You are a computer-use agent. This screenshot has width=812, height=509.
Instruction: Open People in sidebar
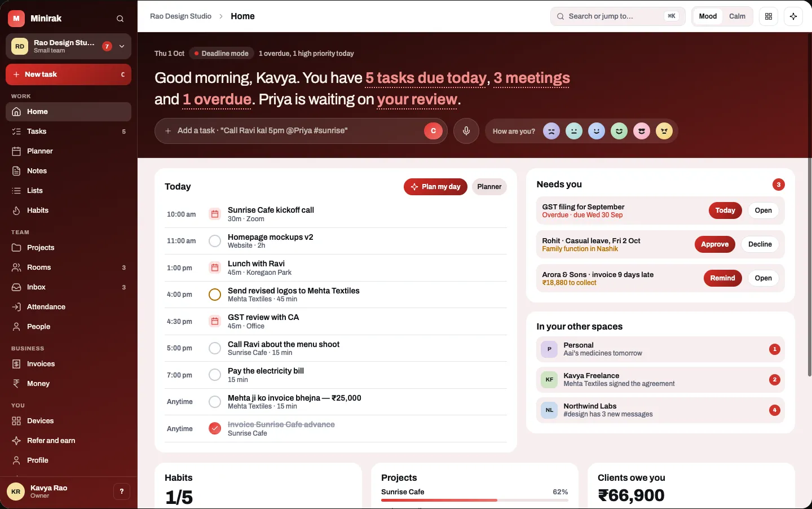[x=68, y=327]
